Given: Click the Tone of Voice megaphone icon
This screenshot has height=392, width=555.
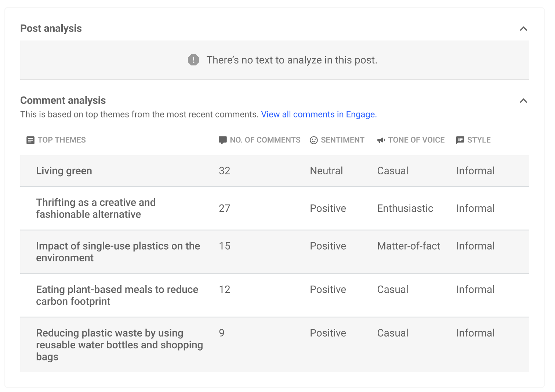Looking at the screenshot, I should tap(381, 140).
